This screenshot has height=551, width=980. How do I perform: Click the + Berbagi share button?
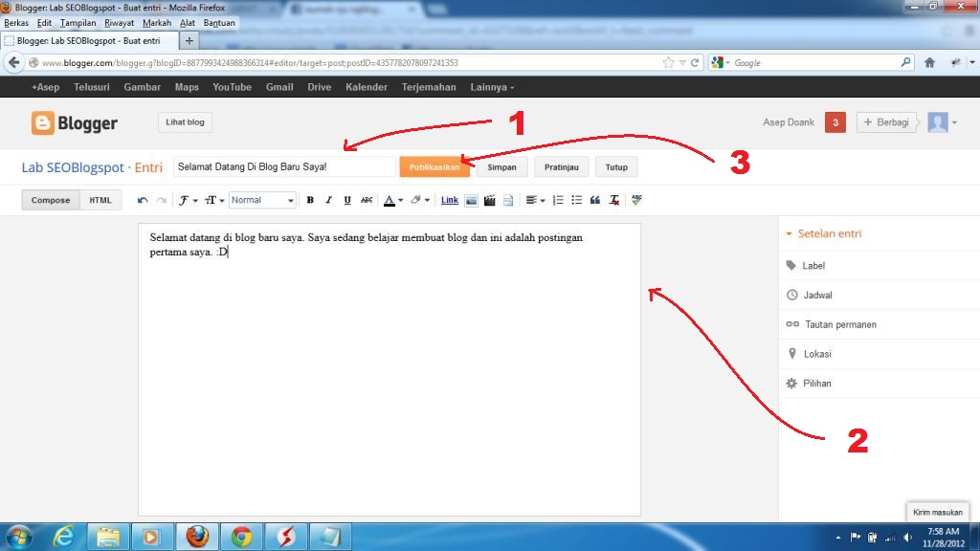886,122
